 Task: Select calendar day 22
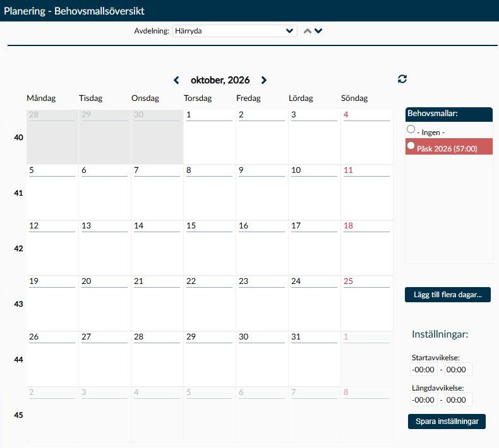pyautogui.click(x=210, y=304)
